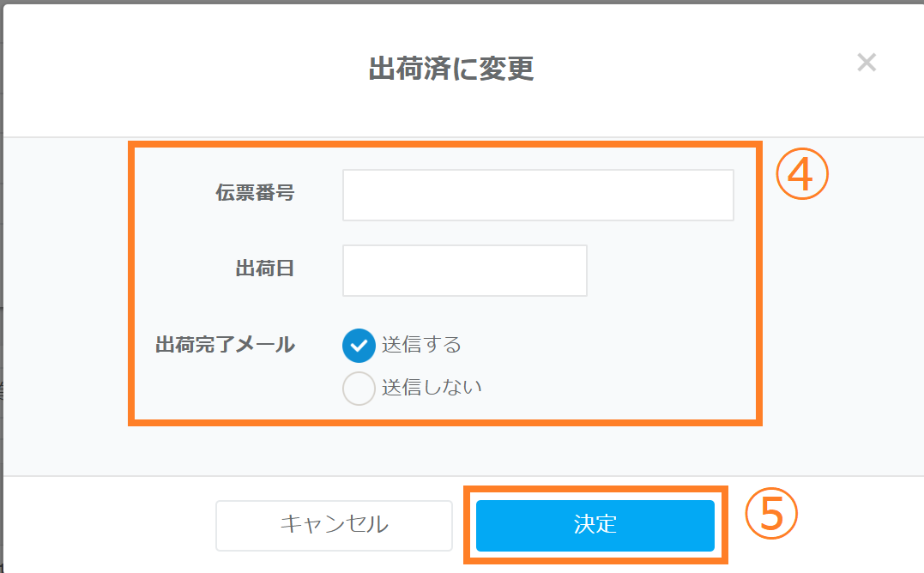
Task: Click the 伝票番号 text field
Action: click(x=538, y=196)
